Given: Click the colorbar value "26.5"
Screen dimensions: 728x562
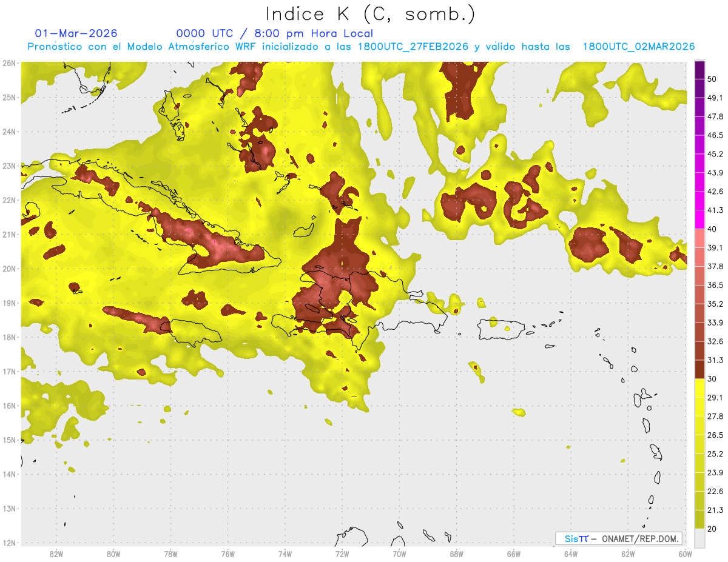Looking at the screenshot, I should pyautogui.click(x=715, y=435).
